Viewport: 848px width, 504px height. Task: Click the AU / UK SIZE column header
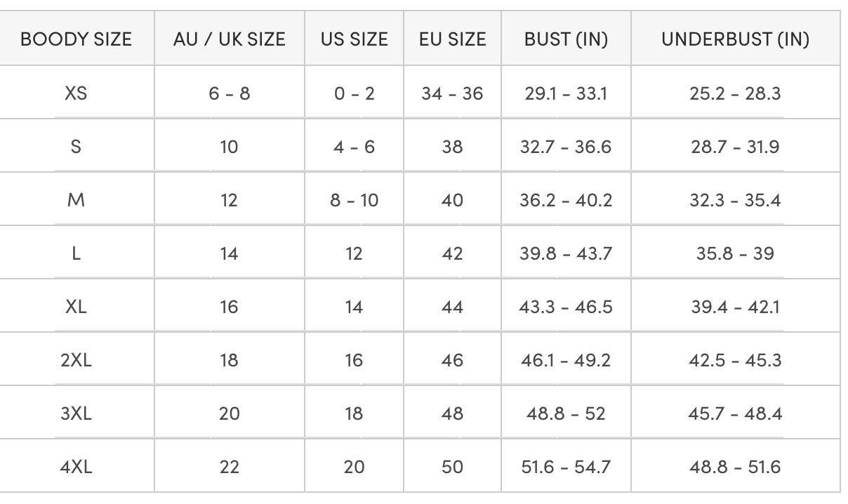pos(229,39)
